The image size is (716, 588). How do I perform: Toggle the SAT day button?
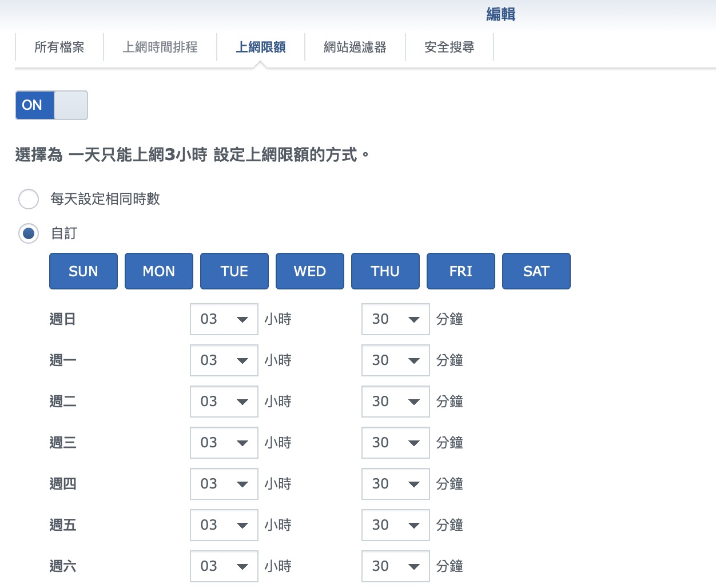click(x=536, y=271)
